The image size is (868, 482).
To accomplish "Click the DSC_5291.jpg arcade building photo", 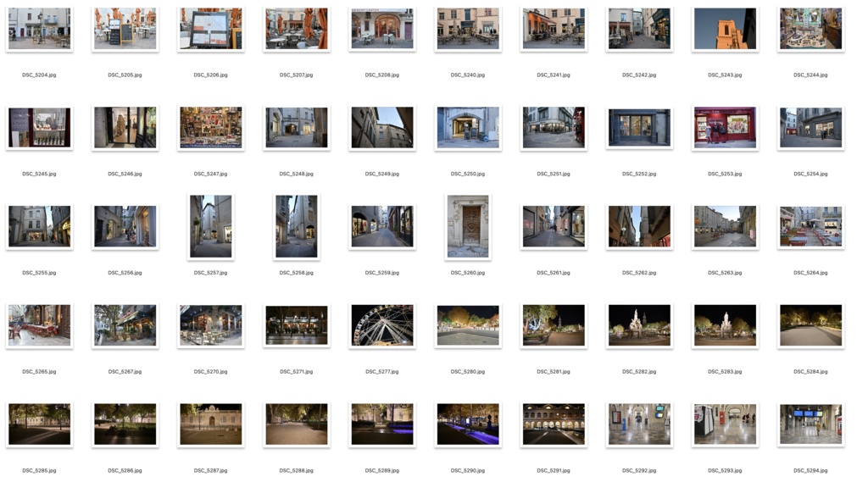I will (554, 424).
